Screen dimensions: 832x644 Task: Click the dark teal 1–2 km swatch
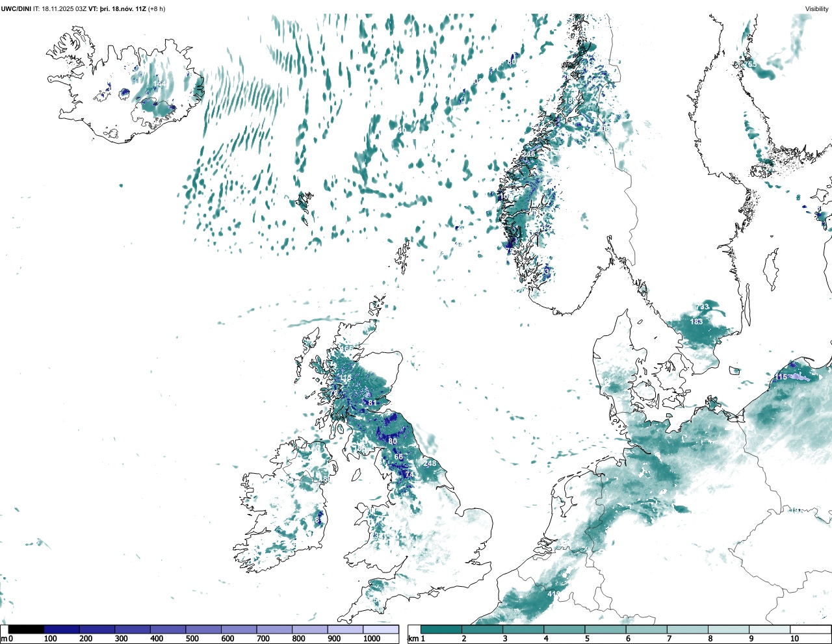441,629
